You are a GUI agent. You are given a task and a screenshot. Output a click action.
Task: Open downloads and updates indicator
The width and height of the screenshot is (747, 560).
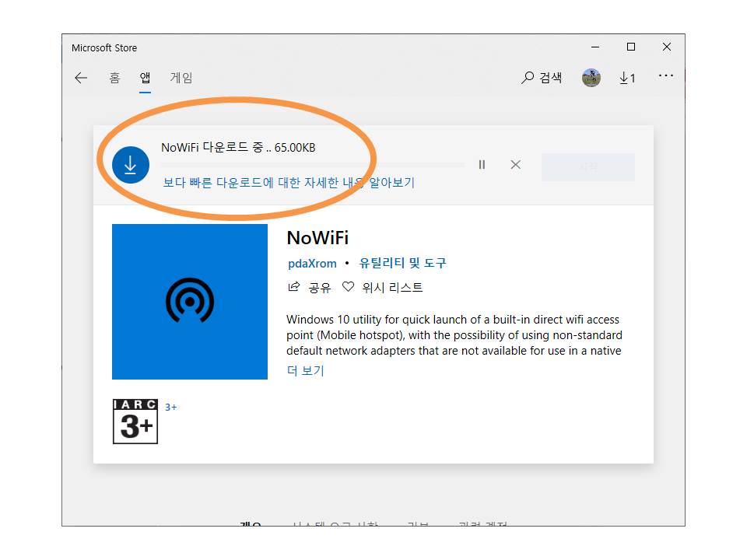click(x=627, y=78)
